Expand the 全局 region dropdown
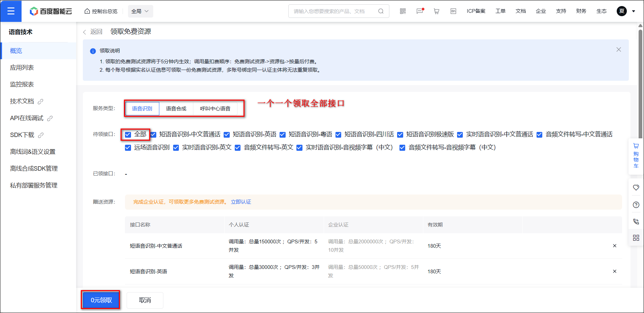This screenshot has width=644, height=313. (x=140, y=11)
